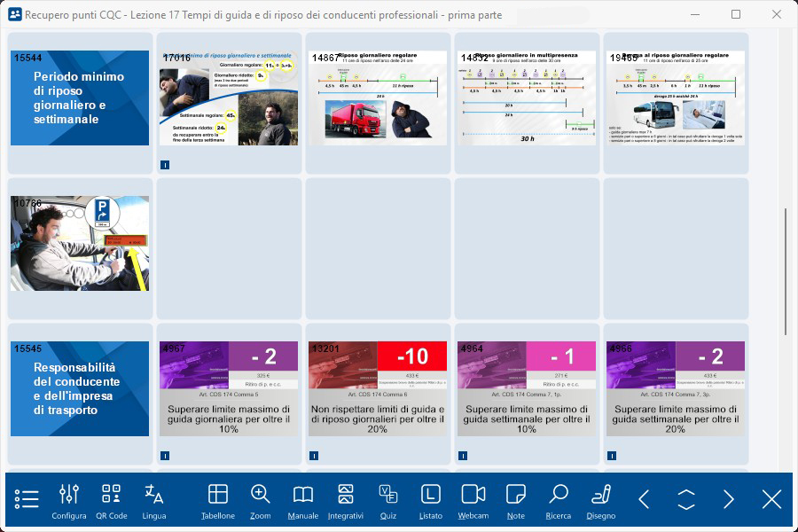This screenshot has height=532, width=798.
Task: Click the app icon in title bar
Action: pos(15,14)
